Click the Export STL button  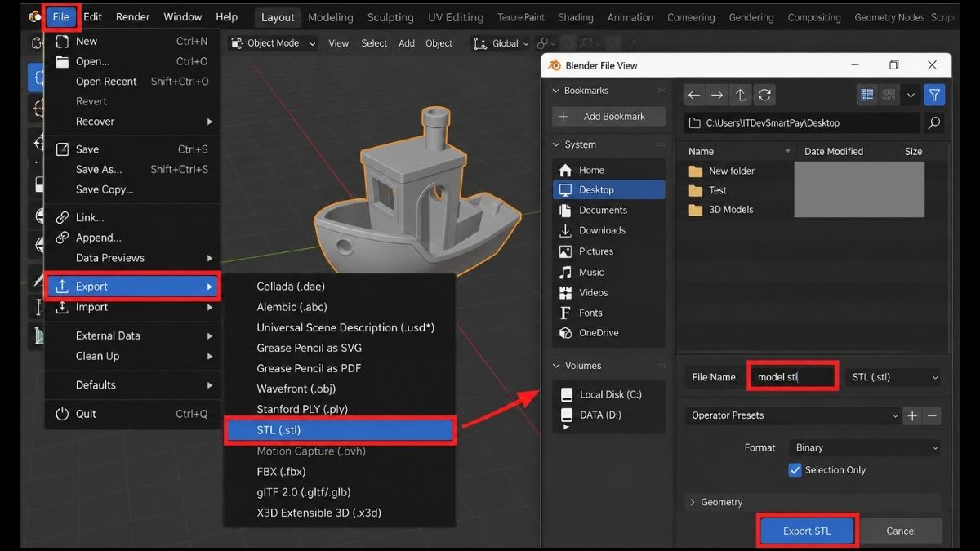pyautogui.click(x=807, y=531)
